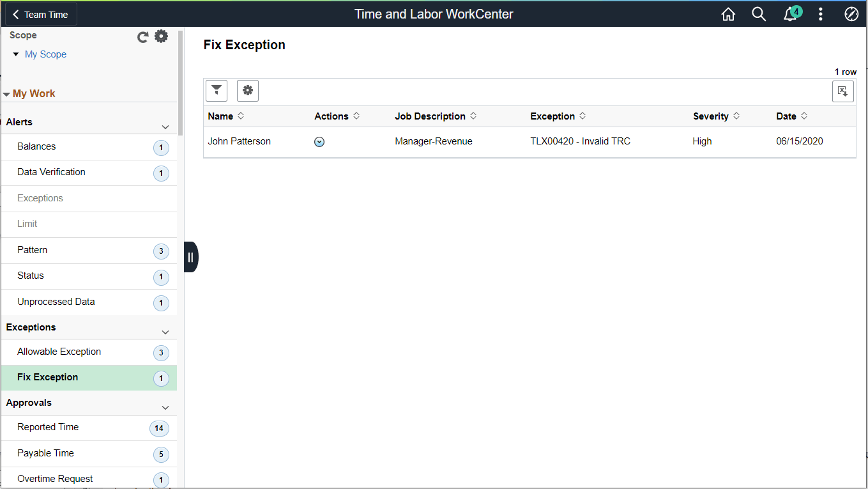
Task: Collapse the Alerts section
Action: point(165,127)
